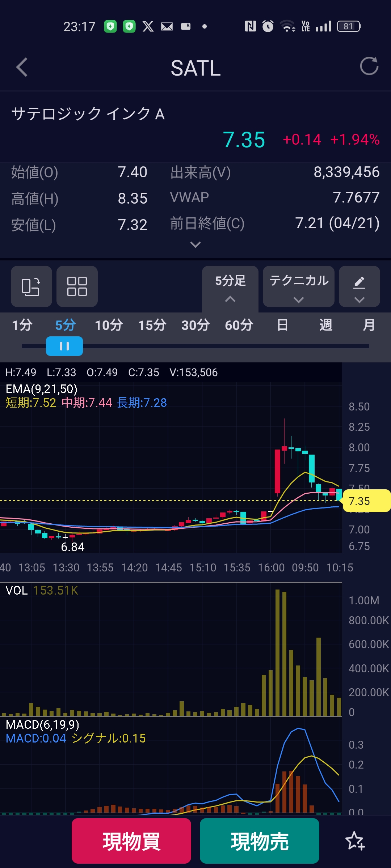Open the multi-chart grid layout icon
The width and height of the screenshot is (391, 868).
pyautogui.click(x=77, y=286)
